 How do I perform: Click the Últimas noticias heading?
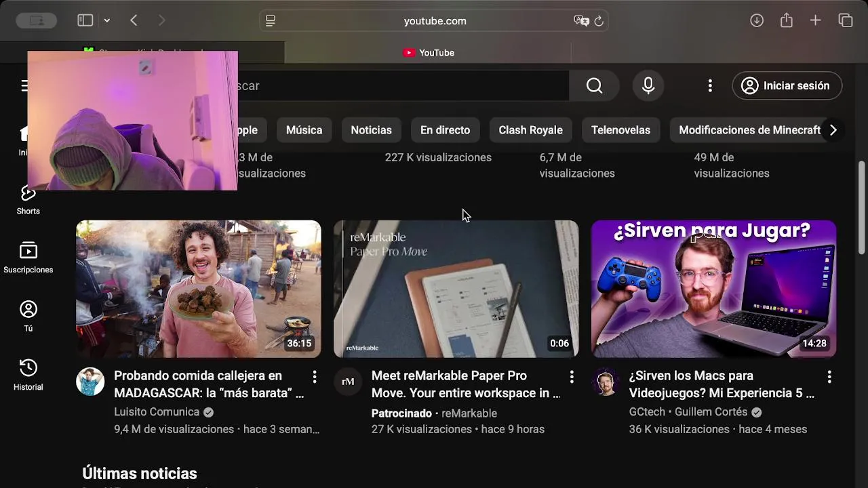(x=140, y=474)
